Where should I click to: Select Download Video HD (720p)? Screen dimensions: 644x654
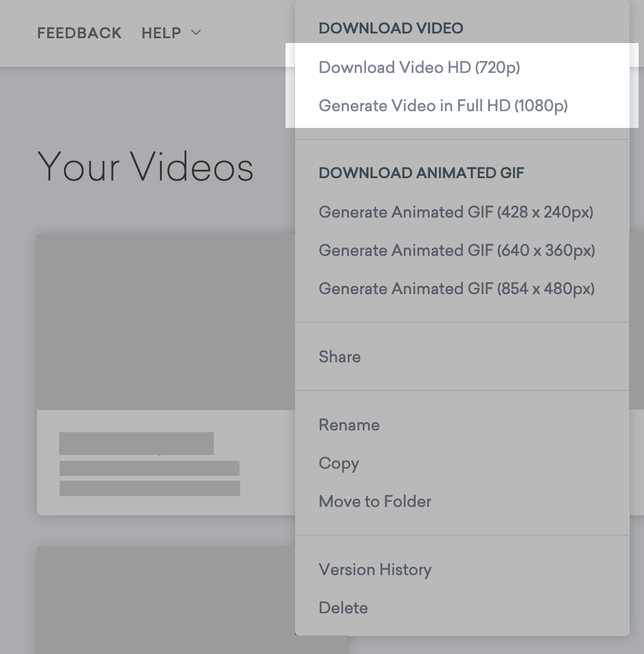419,68
